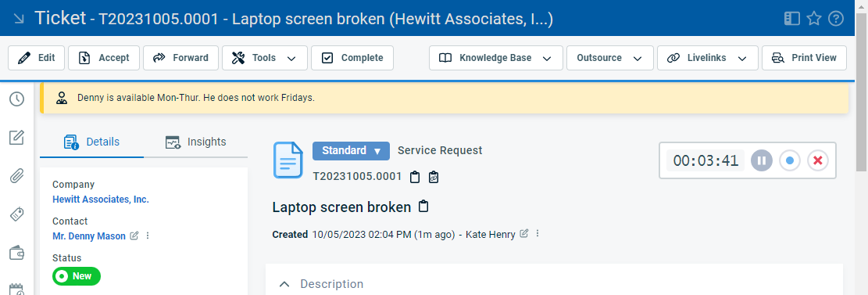Open the notes pencil sidebar icon

coord(16,138)
